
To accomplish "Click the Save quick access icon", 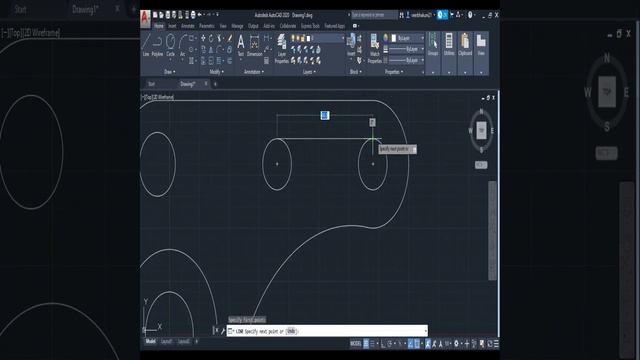I will [x=168, y=15].
